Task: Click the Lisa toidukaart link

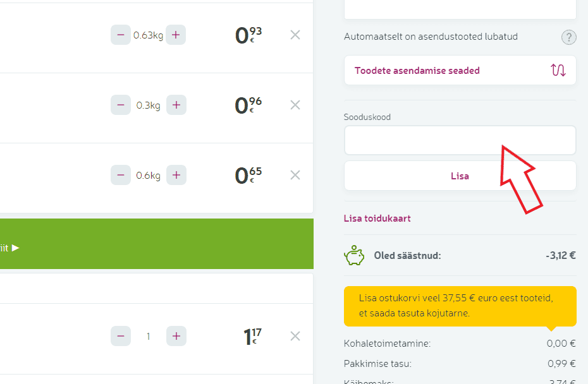Action: (x=377, y=219)
